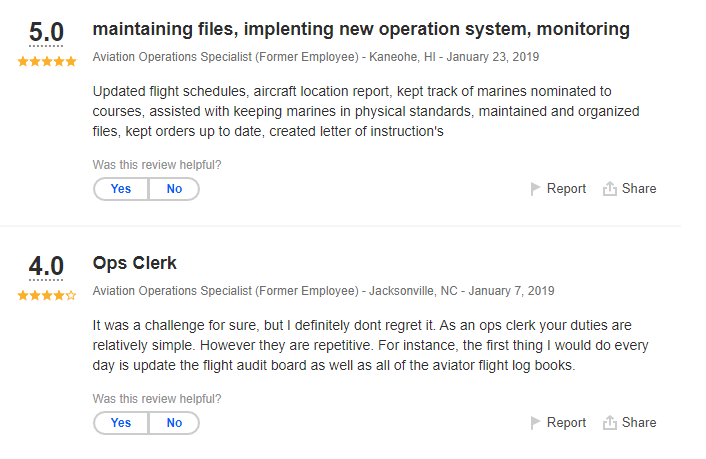
Task: Click the Jacksonville, NC reviewer details line
Action: click(x=323, y=291)
